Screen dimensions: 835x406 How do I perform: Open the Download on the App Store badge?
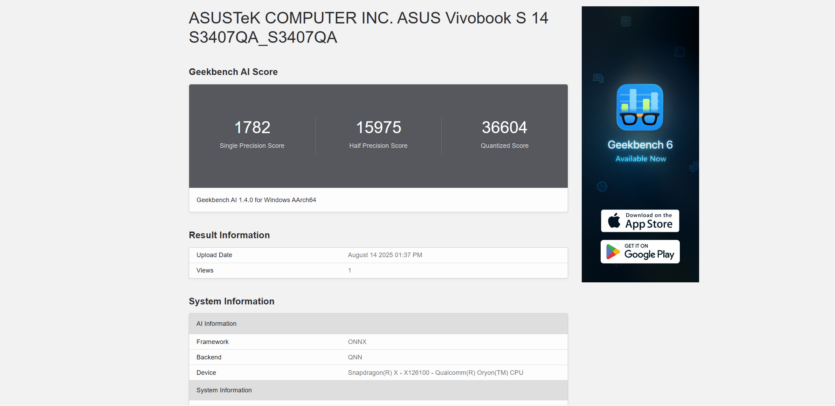click(x=640, y=221)
